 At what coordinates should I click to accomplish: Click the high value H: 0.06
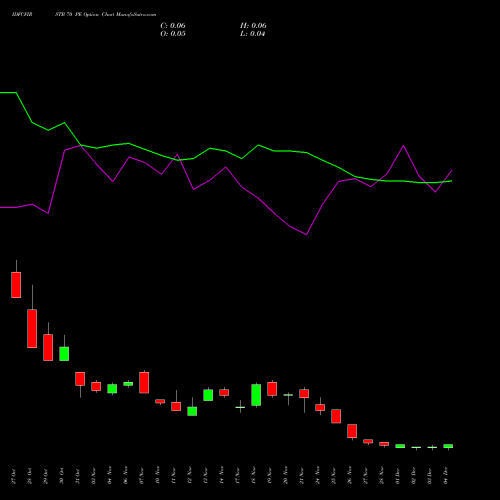pos(253,26)
